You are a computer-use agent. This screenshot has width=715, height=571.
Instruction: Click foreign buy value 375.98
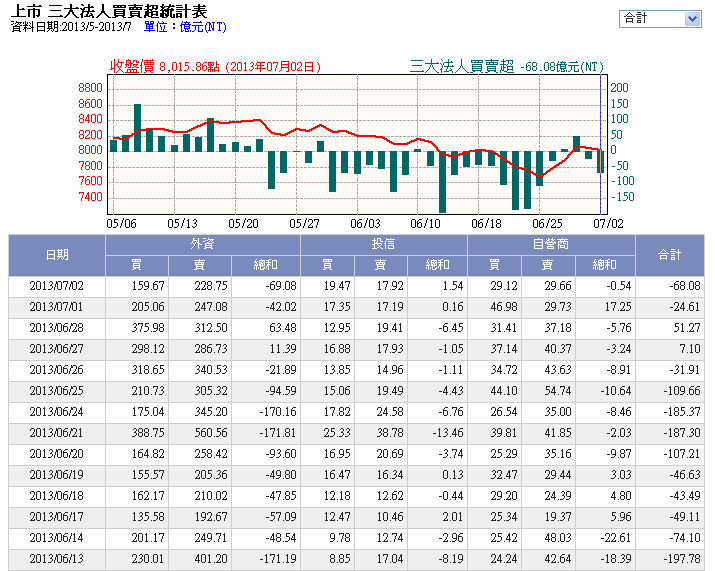coord(148,328)
